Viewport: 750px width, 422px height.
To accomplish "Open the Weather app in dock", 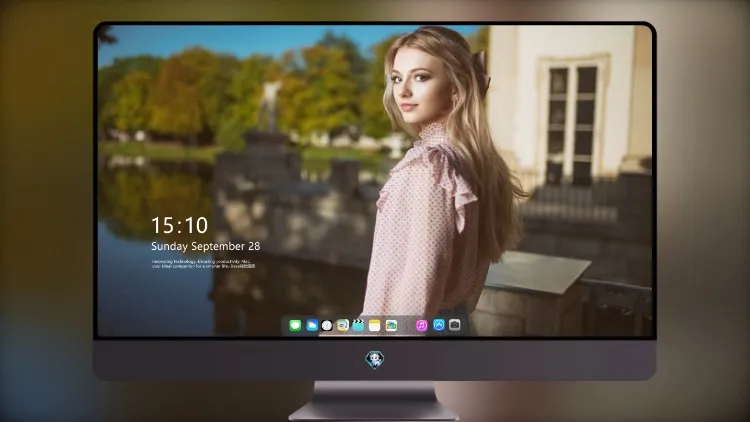I will tap(312, 326).
